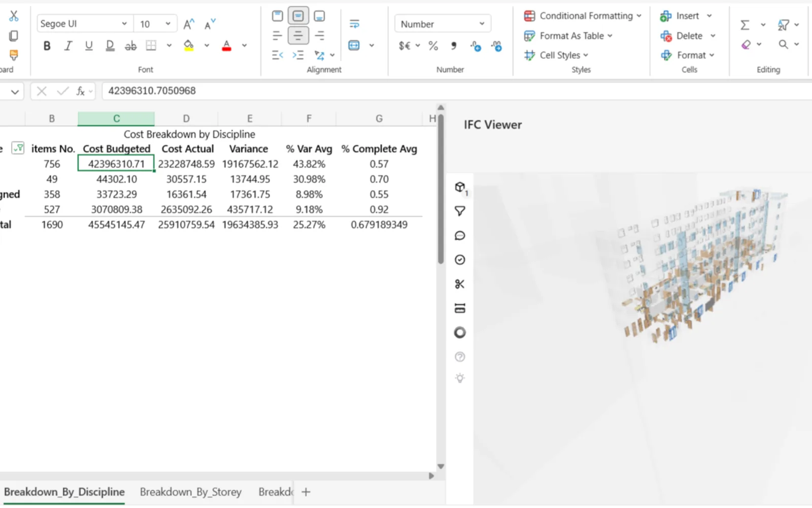Toggle Strikethrough formatting
This screenshot has height=508, width=812.
click(x=130, y=46)
